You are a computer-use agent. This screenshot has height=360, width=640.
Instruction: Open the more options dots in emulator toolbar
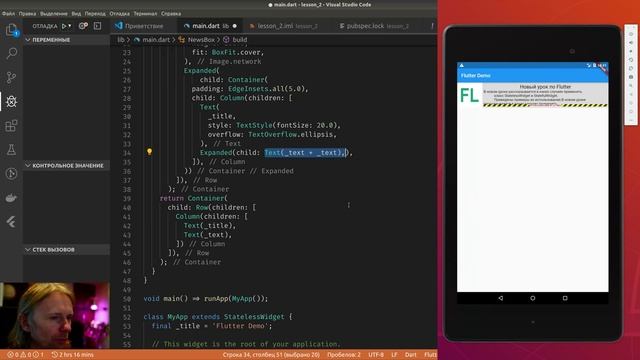(x=631, y=120)
